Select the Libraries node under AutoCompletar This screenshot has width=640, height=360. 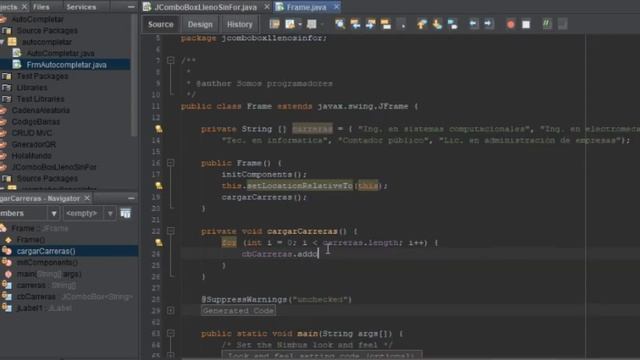pos(31,88)
